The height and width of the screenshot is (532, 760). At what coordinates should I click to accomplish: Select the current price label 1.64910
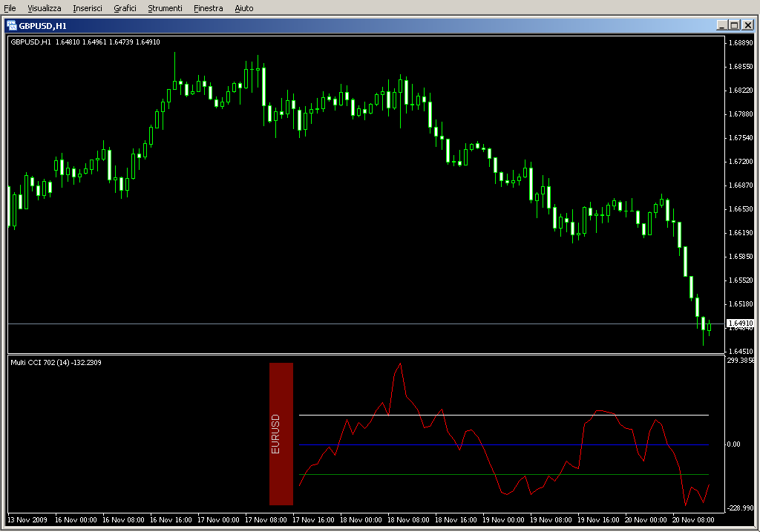(741, 324)
